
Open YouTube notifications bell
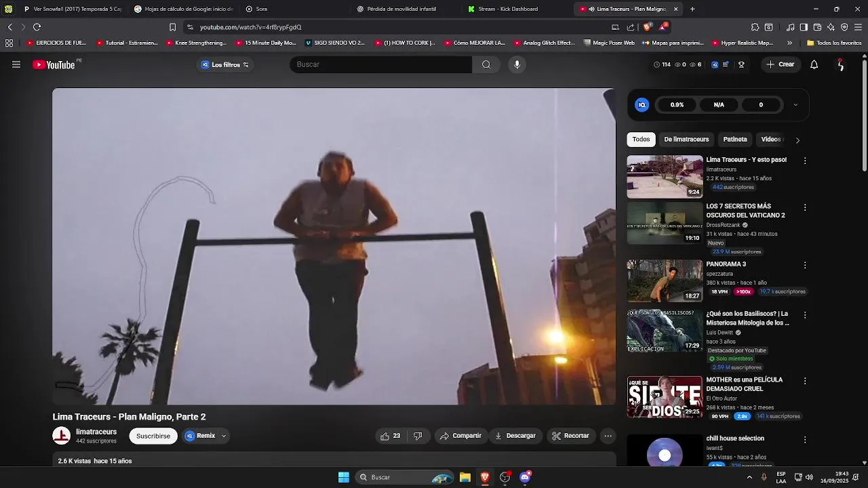814,64
